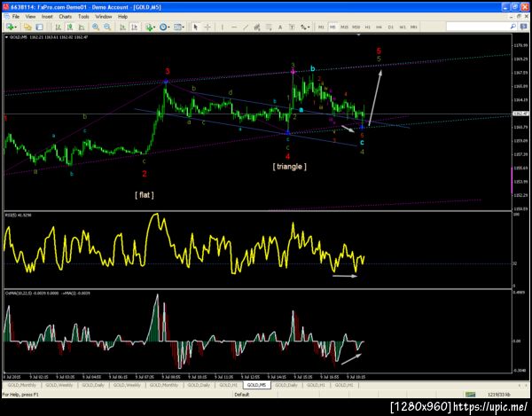532x416 pixels.
Task: Select the arrow Cursor tool
Action: click(195, 27)
